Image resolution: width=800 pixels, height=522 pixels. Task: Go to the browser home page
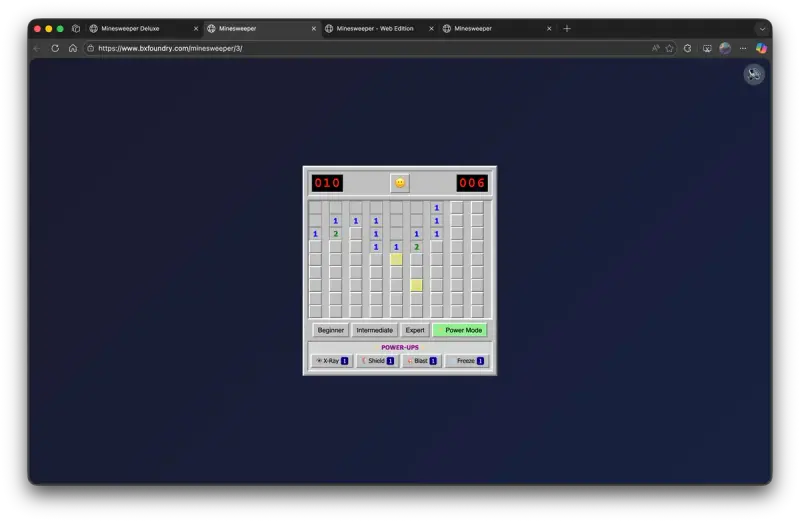point(73,48)
